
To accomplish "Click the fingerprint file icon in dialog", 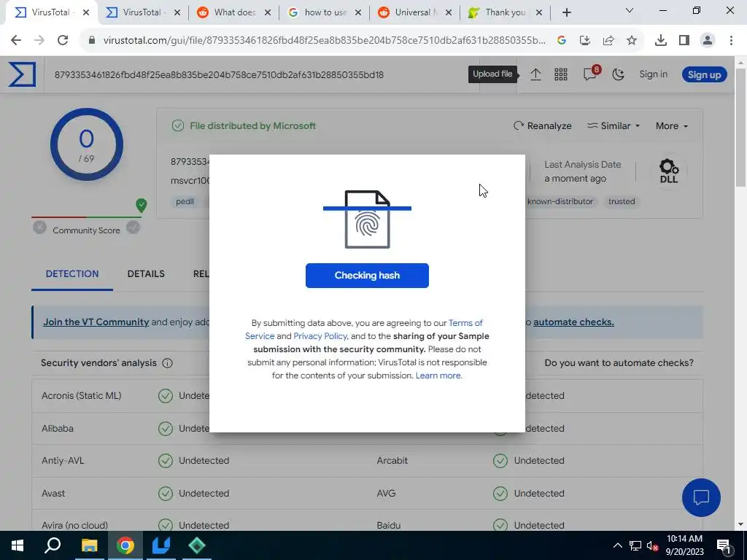I will point(368,219).
